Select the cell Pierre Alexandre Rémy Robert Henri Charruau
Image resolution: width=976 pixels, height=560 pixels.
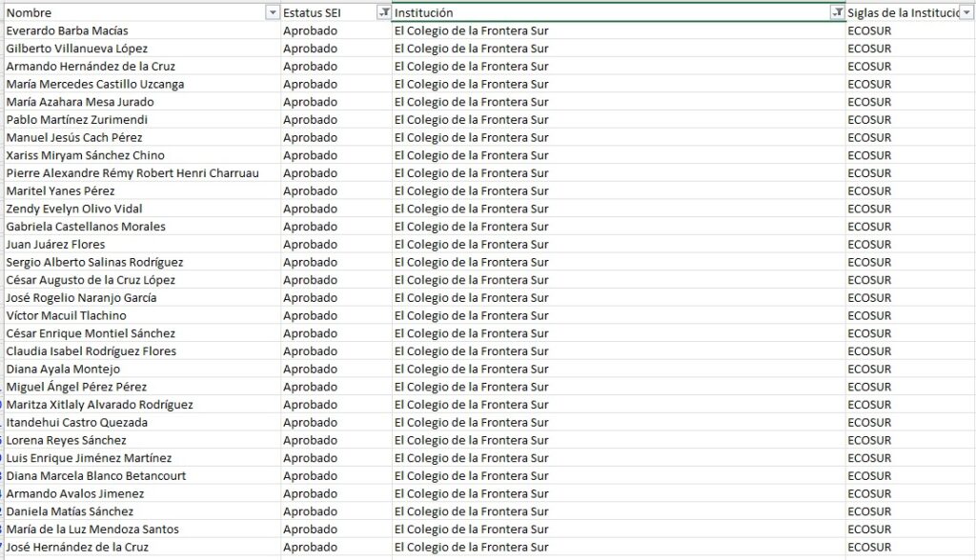132,173
